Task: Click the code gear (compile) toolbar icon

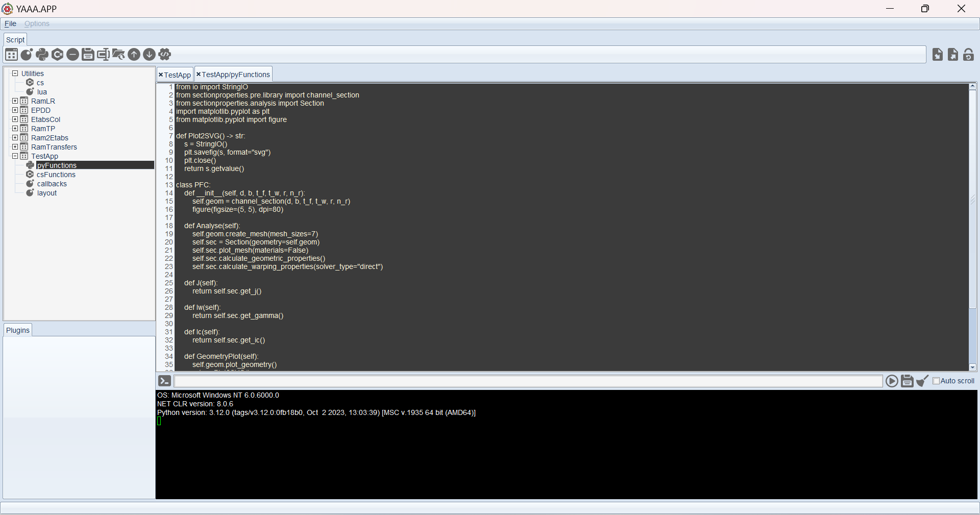Action: [x=164, y=54]
